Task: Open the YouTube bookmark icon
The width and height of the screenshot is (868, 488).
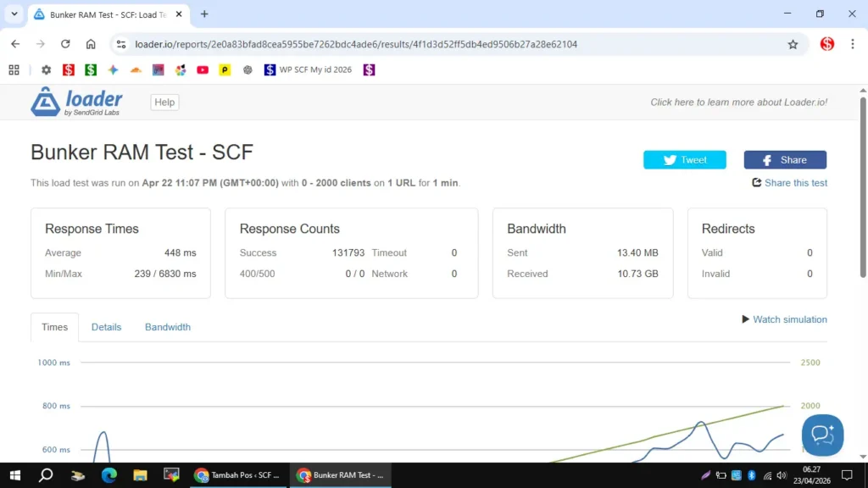Action: tap(203, 70)
